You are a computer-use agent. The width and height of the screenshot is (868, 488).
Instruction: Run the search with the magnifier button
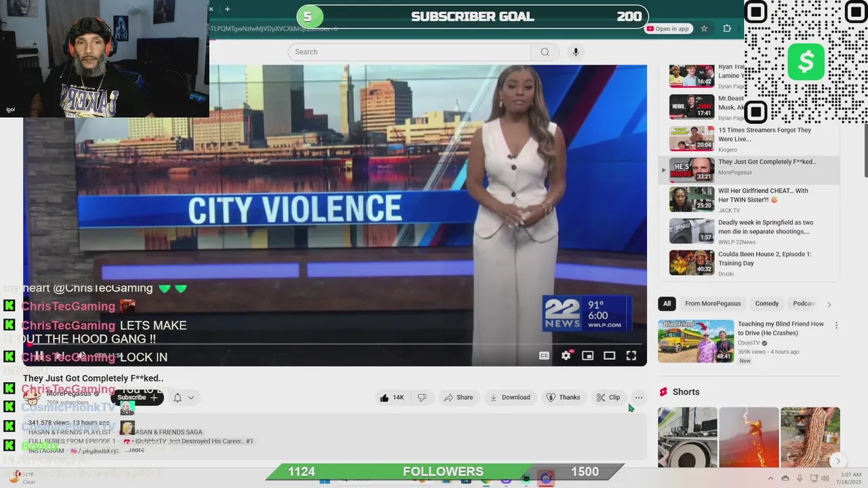click(545, 52)
